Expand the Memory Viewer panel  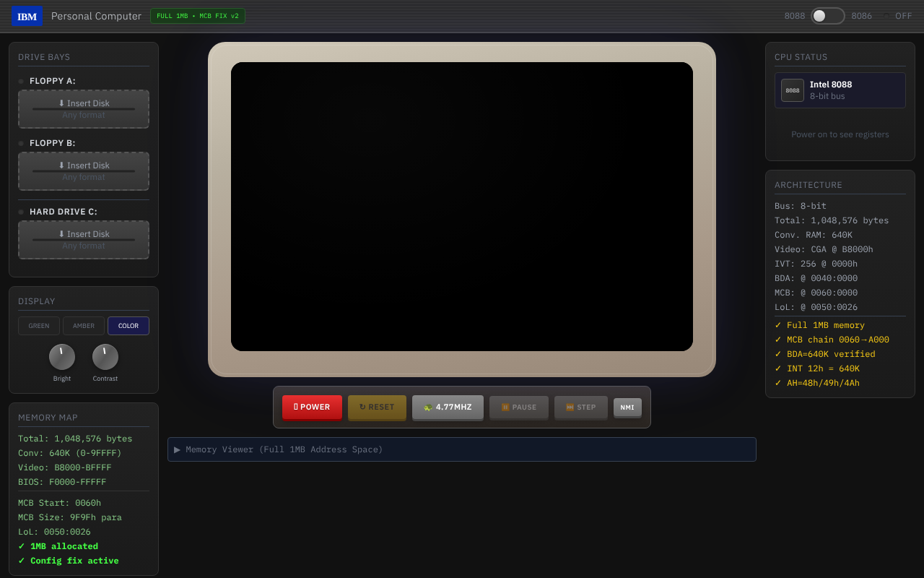click(x=462, y=449)
